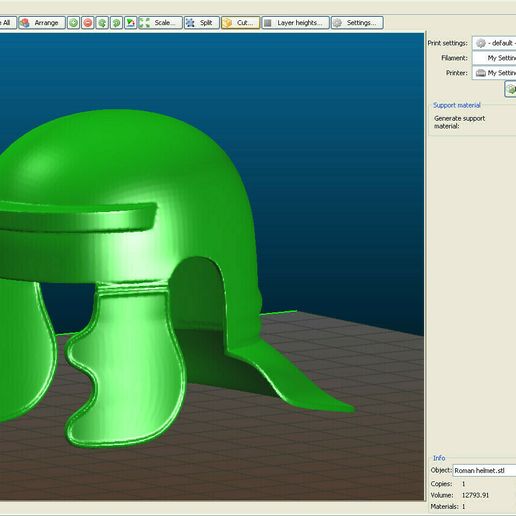Click the Object name field Roman helmet.stl

point(484,470)
